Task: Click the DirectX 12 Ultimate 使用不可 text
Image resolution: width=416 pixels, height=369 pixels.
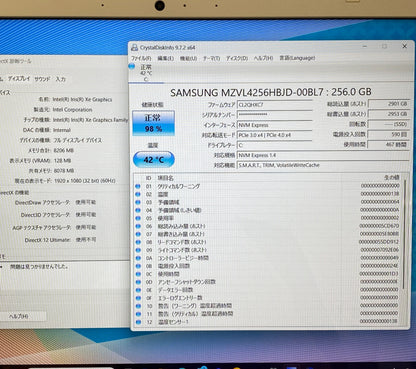Action: (x=60, y=240)
